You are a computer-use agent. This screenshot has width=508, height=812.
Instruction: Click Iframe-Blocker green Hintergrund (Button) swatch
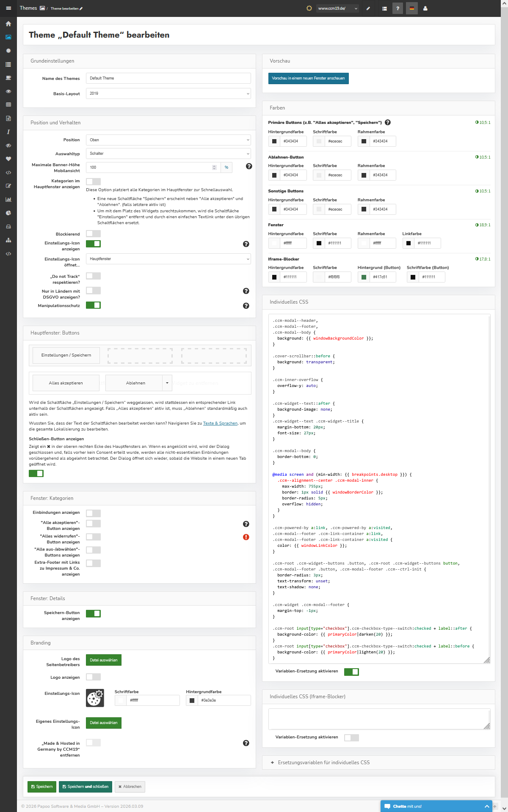[x=364, y=277]
